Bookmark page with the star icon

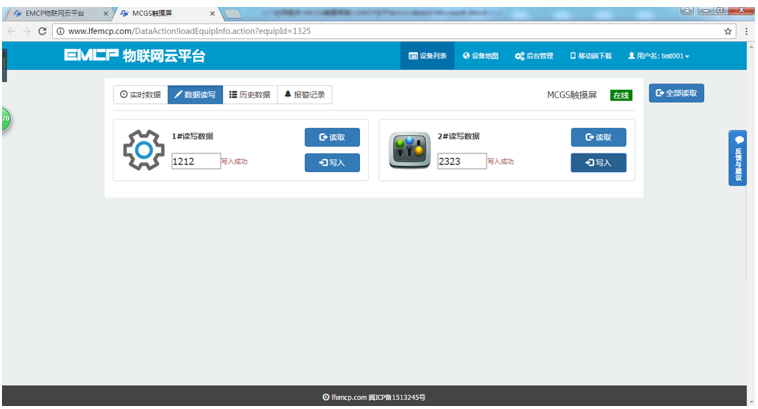pyautogui.click(x=728, y=31)
